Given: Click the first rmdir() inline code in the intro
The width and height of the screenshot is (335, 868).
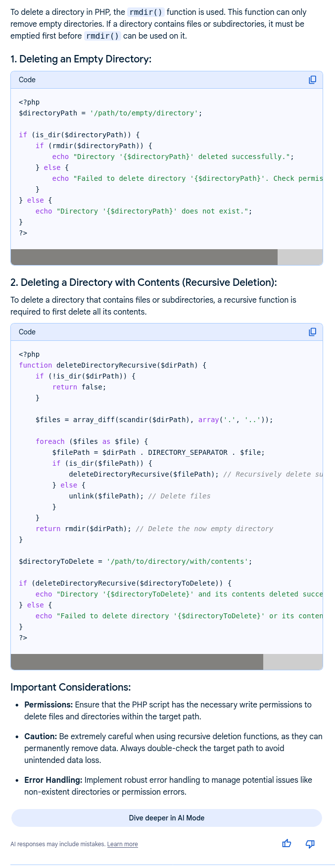Looking at the screenshot, I should [145, 12].
